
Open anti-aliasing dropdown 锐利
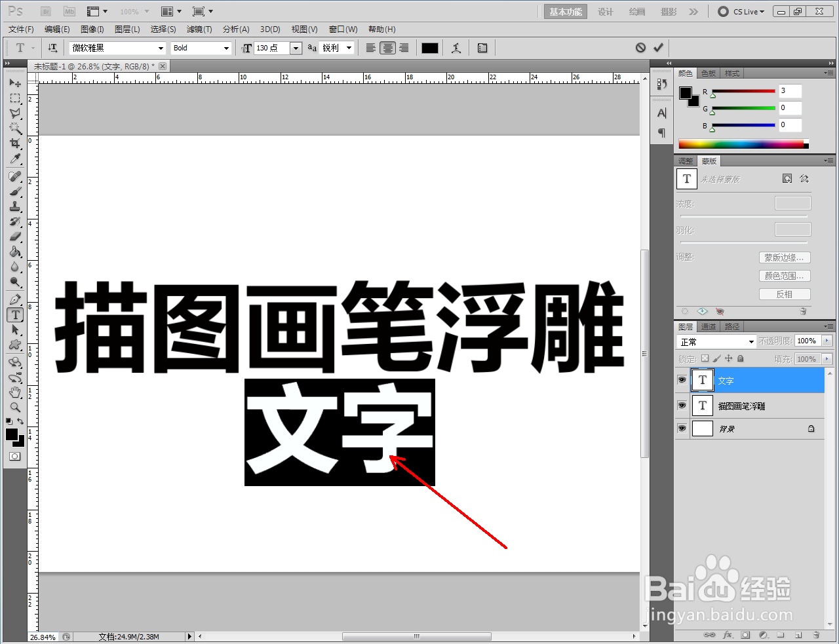pos(337,48)
